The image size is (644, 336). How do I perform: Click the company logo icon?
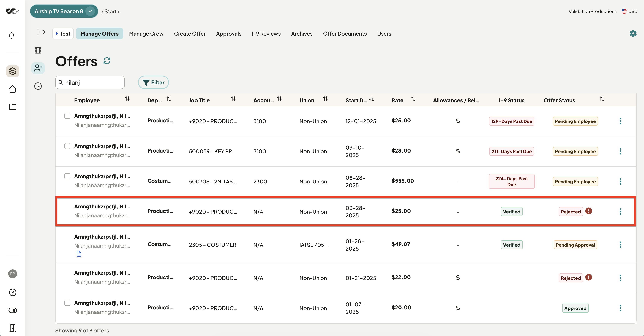[x=12, y=11]
